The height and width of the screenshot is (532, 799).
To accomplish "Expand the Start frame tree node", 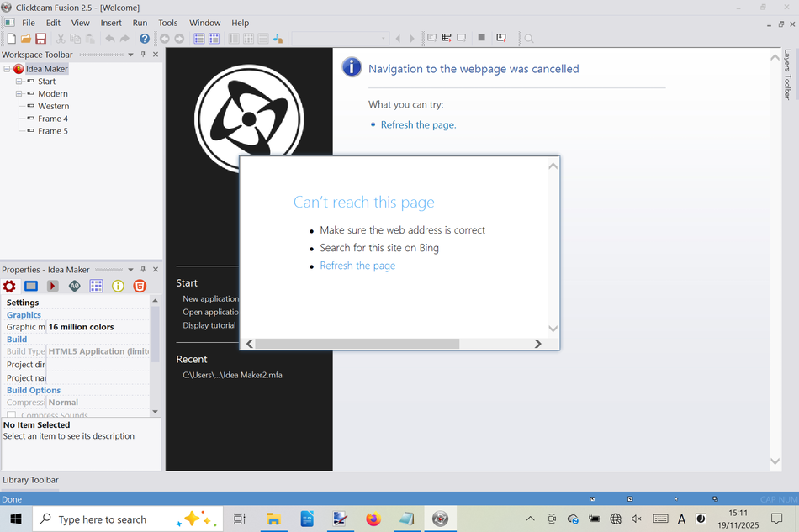I will click(19, 82).
